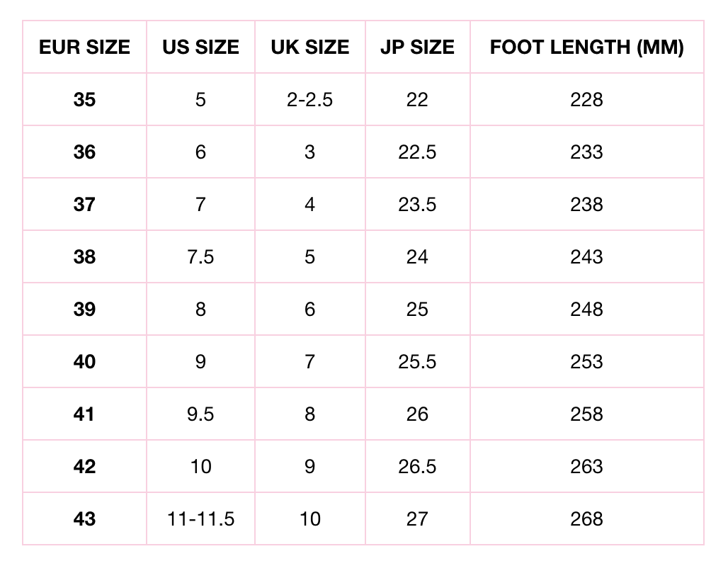Click the foot length 238 cell
This screenshot has width=728, height=561.
pyautogui.click(x=586, y=205)
